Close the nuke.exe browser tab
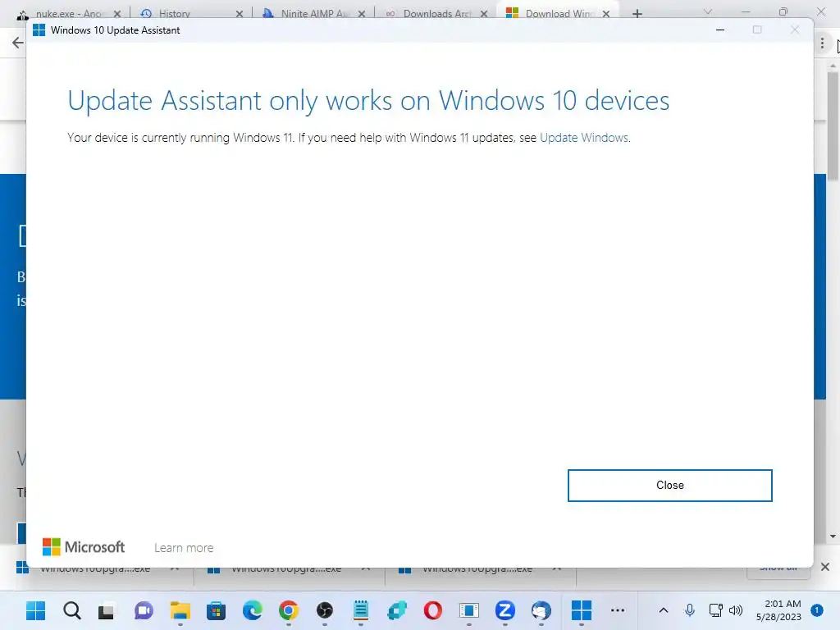 [x=117, y=14]
